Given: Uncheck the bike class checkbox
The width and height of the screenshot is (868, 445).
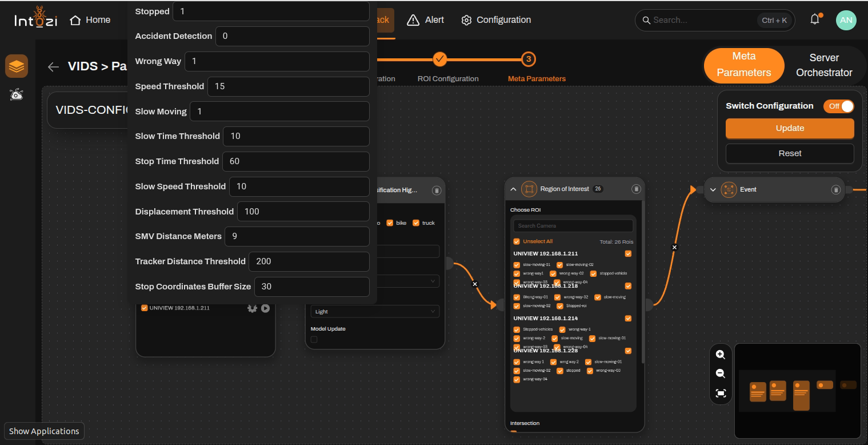Looking at the screenshot, I should (x=390, y=223).
